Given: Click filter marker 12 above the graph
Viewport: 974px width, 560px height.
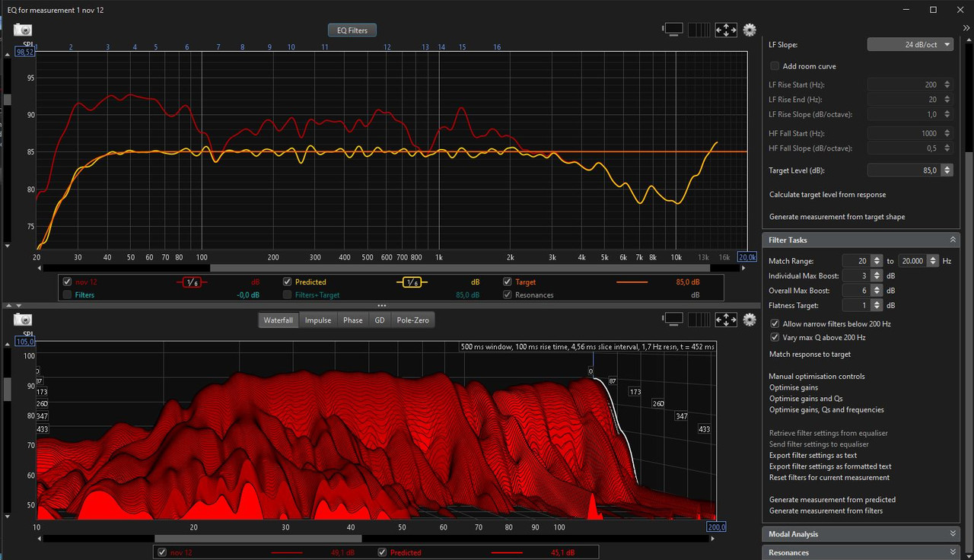Looking at the screenshot, I should tap(387, 47).
